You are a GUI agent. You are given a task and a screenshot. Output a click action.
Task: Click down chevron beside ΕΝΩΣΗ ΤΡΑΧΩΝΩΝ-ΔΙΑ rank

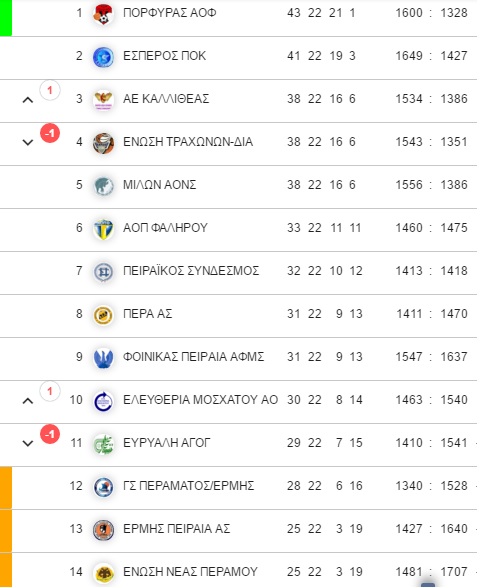point(28,142)
